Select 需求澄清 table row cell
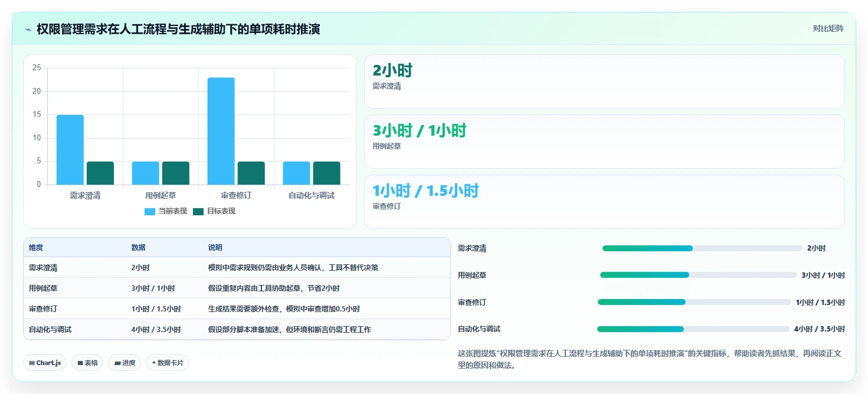The image size is (868, 394). [43, 268]
